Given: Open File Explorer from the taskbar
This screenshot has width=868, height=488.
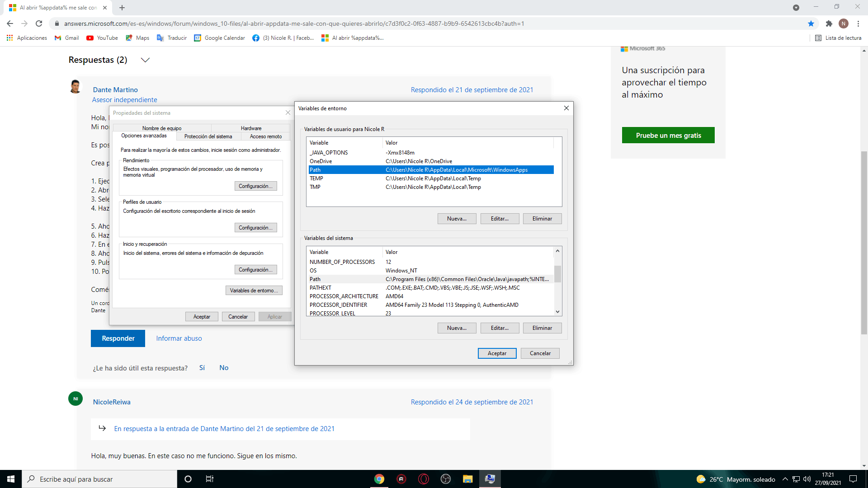Looking at the screenshot, I should click(467, 479).
